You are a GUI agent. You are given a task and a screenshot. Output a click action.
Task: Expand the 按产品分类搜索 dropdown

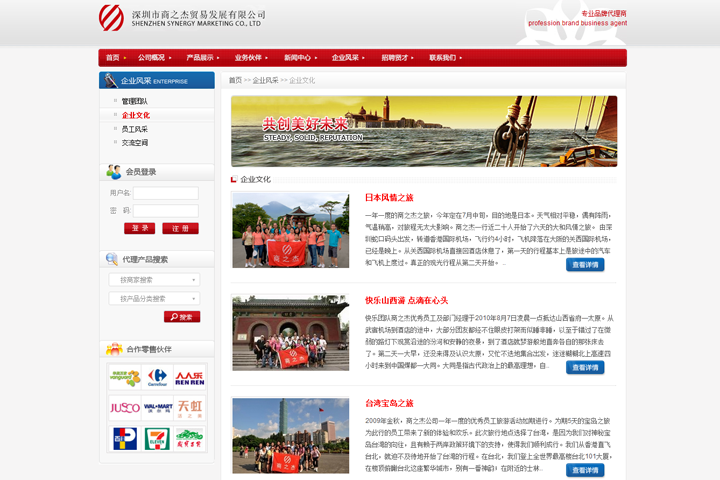click(x=154, y=299)
